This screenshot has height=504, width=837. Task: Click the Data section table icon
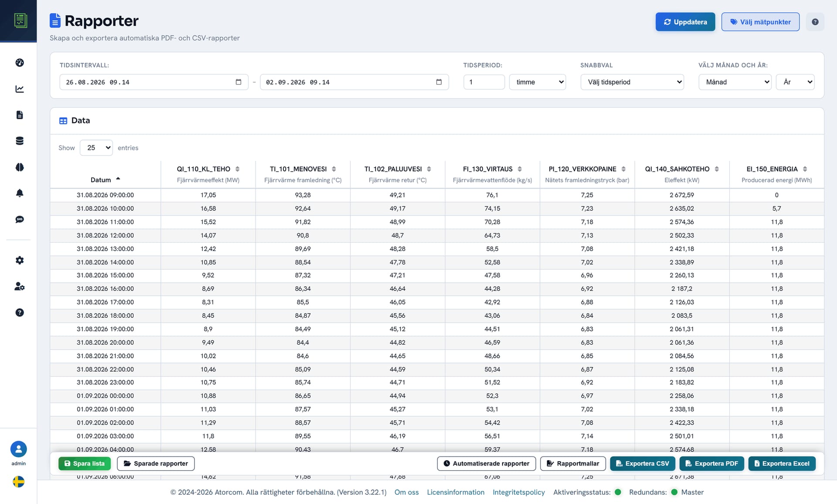63,121
